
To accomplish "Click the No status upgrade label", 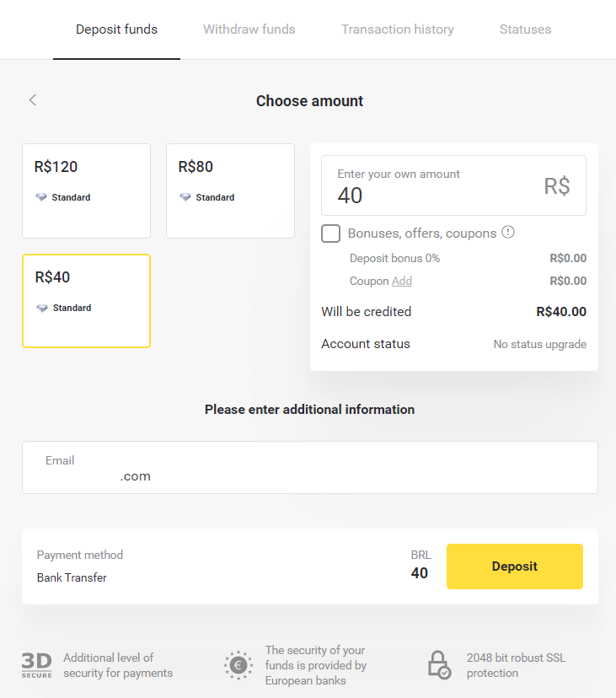I will pos(539,344).
